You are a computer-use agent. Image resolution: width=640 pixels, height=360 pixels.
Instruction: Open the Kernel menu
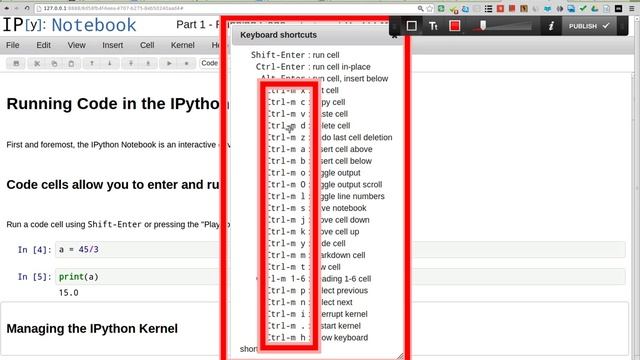[182, 45]
